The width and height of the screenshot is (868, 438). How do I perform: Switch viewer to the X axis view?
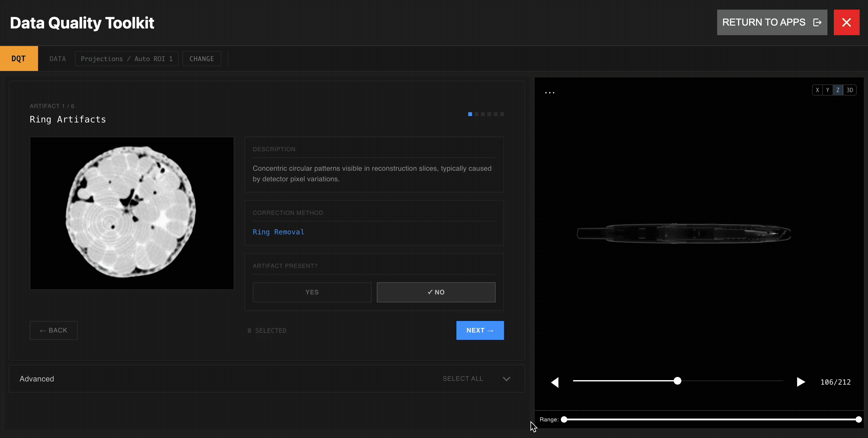tap(818, 90)
